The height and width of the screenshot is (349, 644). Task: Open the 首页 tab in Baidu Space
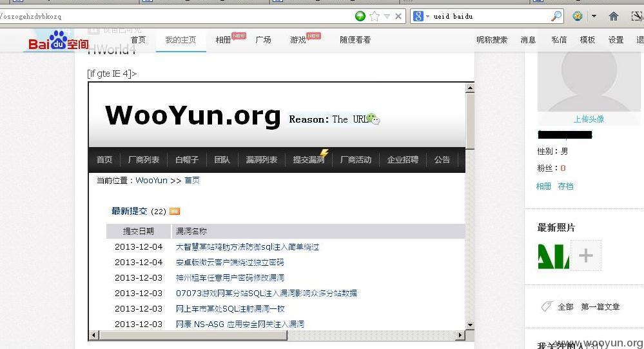(138, 40)
